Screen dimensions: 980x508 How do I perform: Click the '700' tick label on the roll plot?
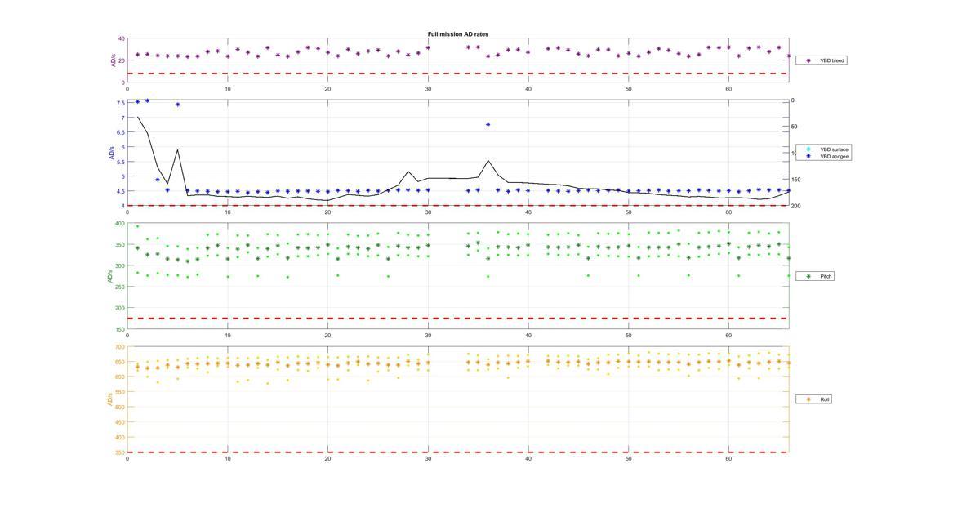coord(119,347)
